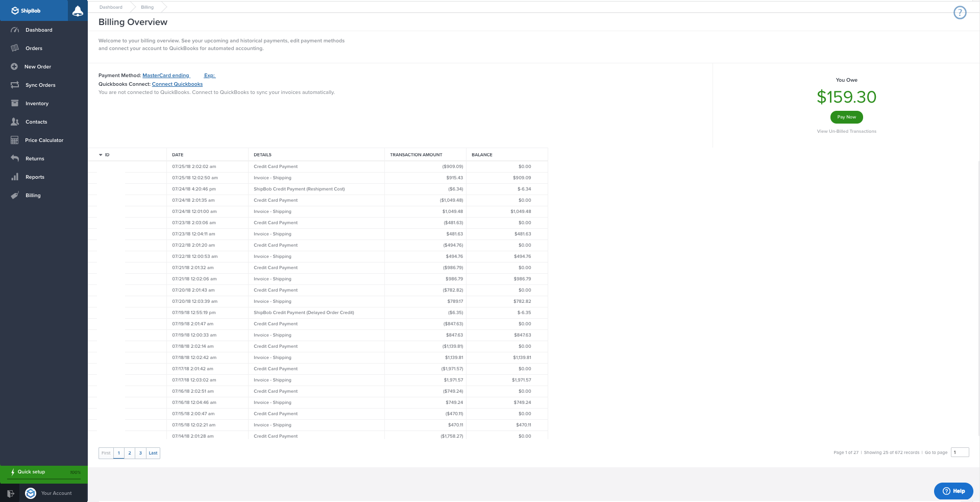The image size is (980, 502).
Task: Click the Orders icon in sidebar
Action: coord(15,49)
